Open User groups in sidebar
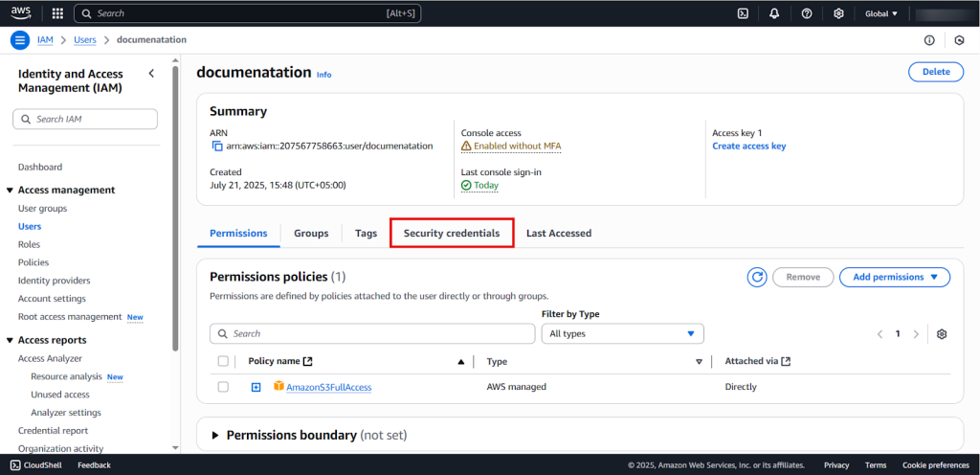 (x=42, y=208)
